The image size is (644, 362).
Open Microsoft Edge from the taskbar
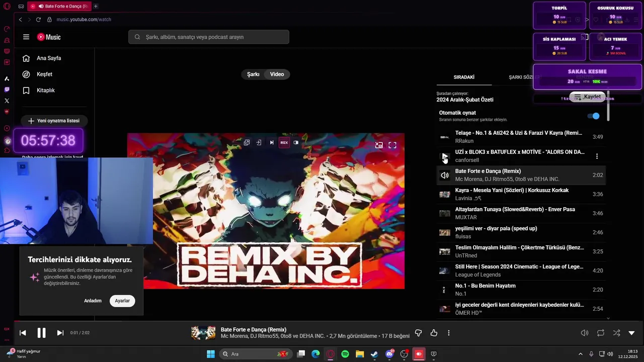point(315,354)
